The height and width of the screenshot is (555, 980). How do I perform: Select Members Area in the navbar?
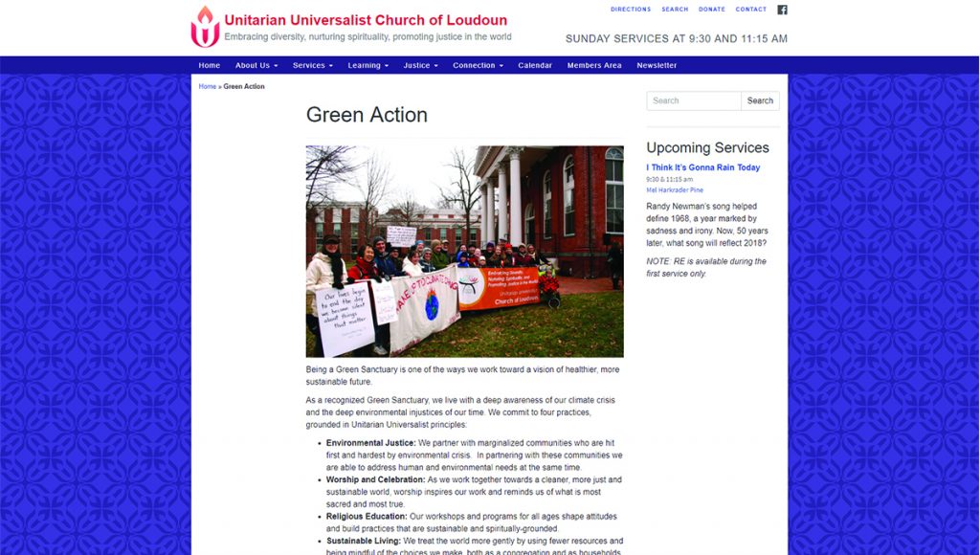[594, 65]
